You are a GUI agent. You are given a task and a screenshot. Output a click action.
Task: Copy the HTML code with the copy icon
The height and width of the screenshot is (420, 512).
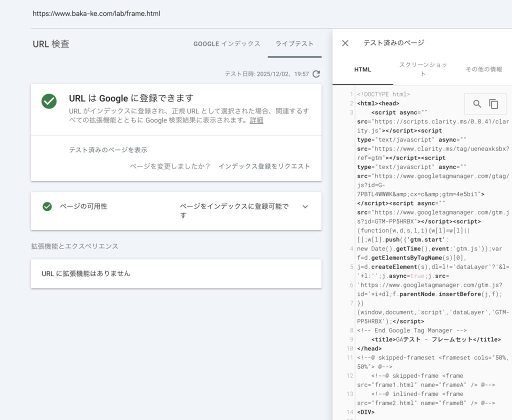[493, 104]
